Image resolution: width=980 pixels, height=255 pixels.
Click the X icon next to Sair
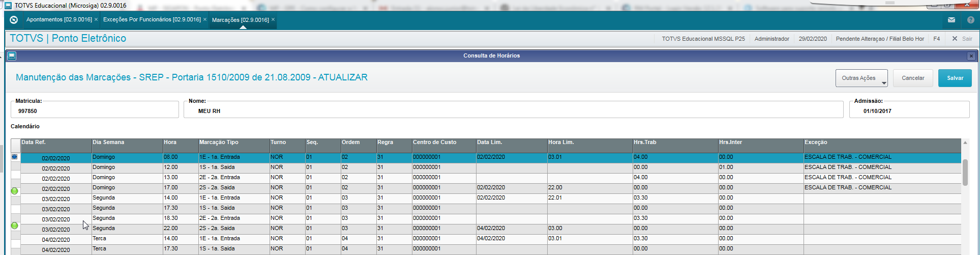click(x=955, y=39)
